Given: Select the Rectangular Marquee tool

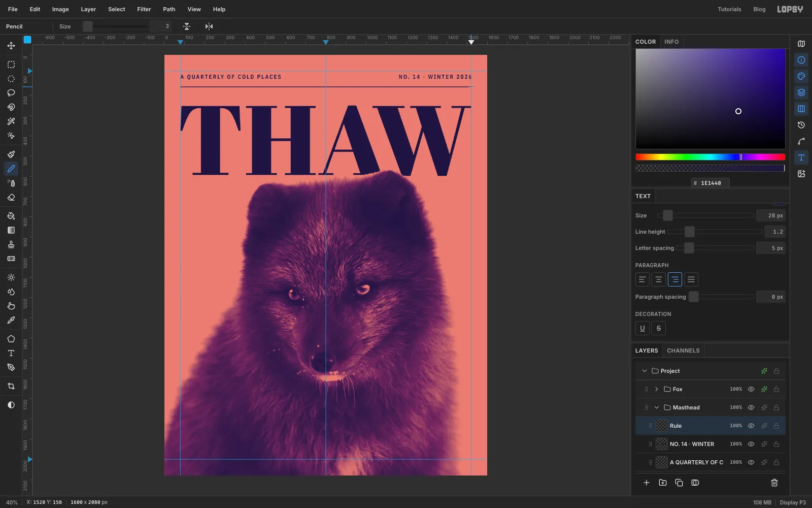Looking at the screenshot, I should (x=11, y=65).
